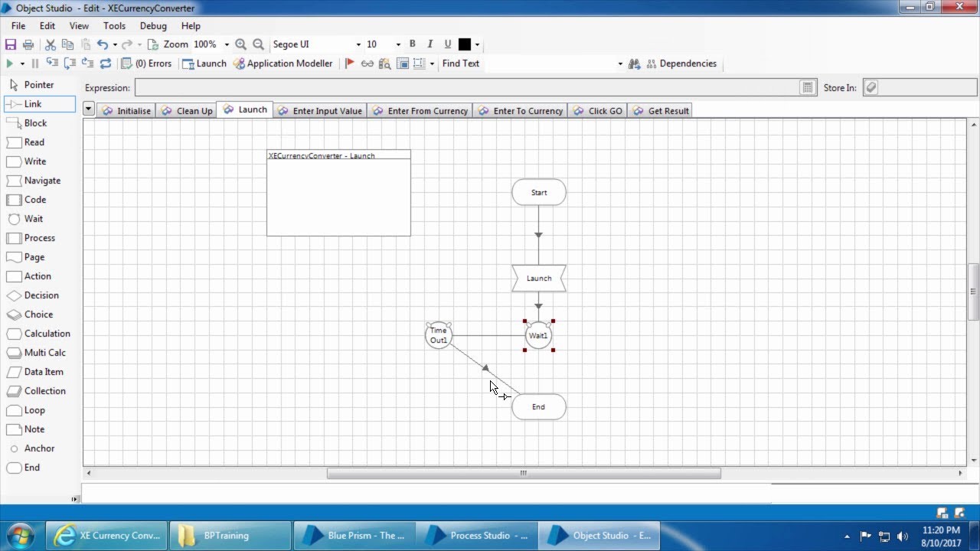Open the File menu
The height and width of the screenshot is (551, 980).
click(x=18, y=25)
